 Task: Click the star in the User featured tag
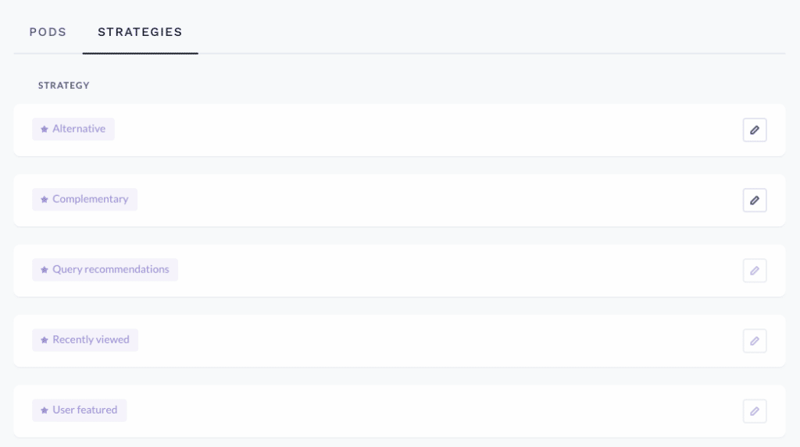point(44,410)
